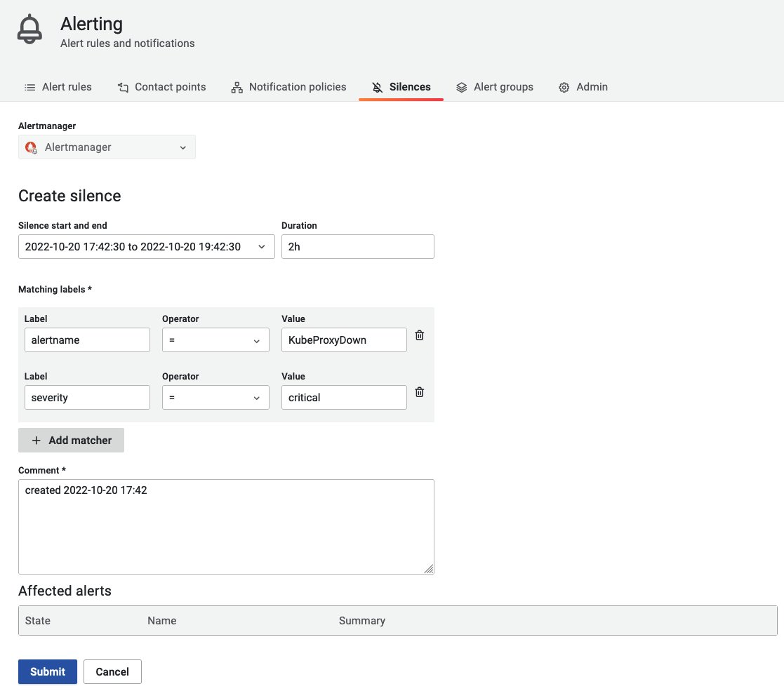Open the Alertmanager dropdown

pyautogui.click(x=107, y=147)
